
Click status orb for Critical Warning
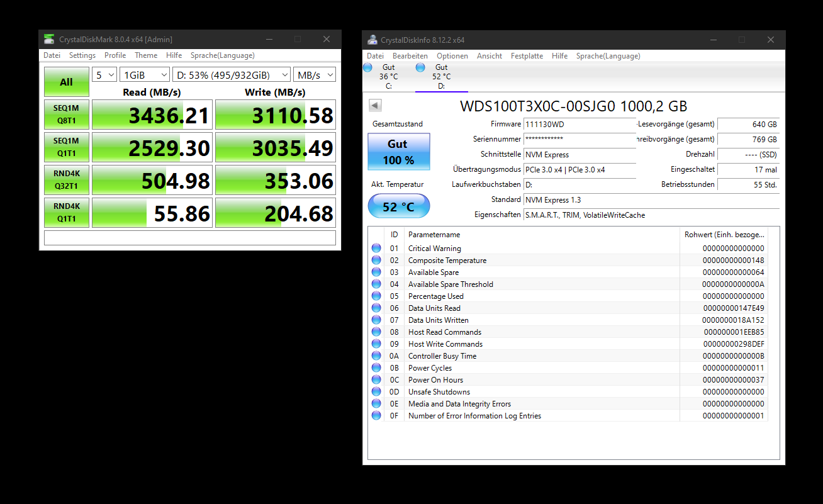click(376, 248)
